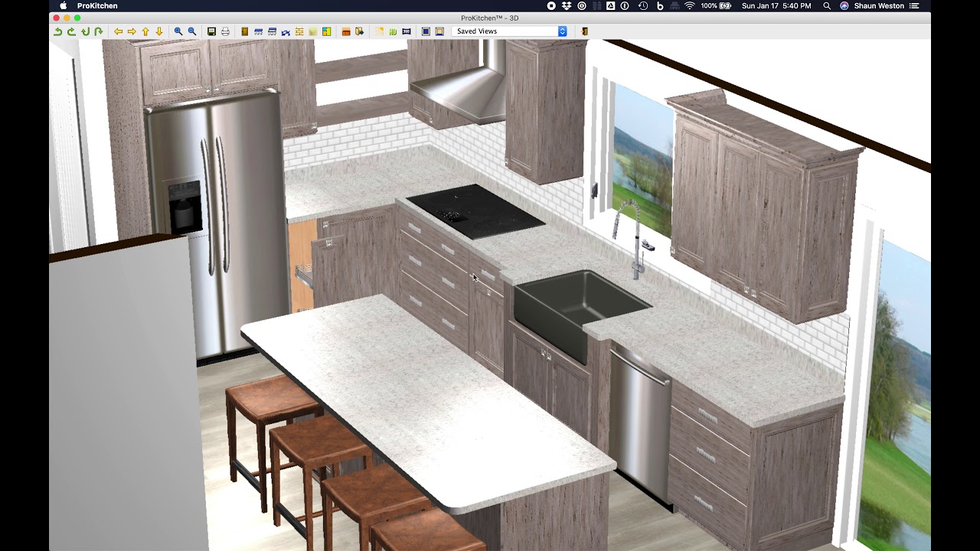The image size is (980, 551).
Task: Click the date and time display
Action: click(776, 5)
